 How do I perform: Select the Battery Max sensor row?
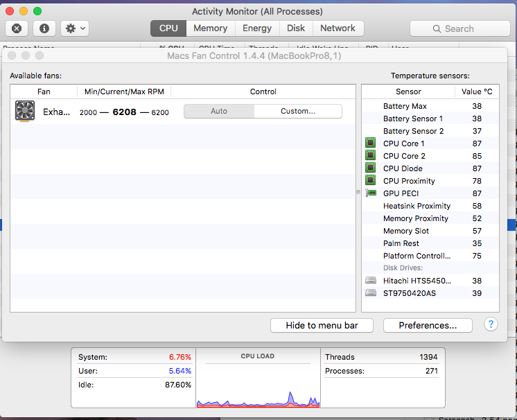(430, 106)
